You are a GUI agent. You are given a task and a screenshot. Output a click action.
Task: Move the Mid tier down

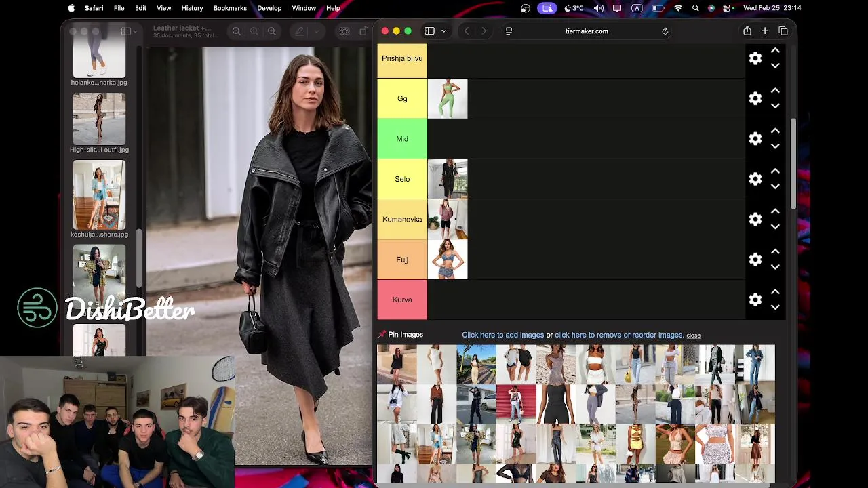775,146
